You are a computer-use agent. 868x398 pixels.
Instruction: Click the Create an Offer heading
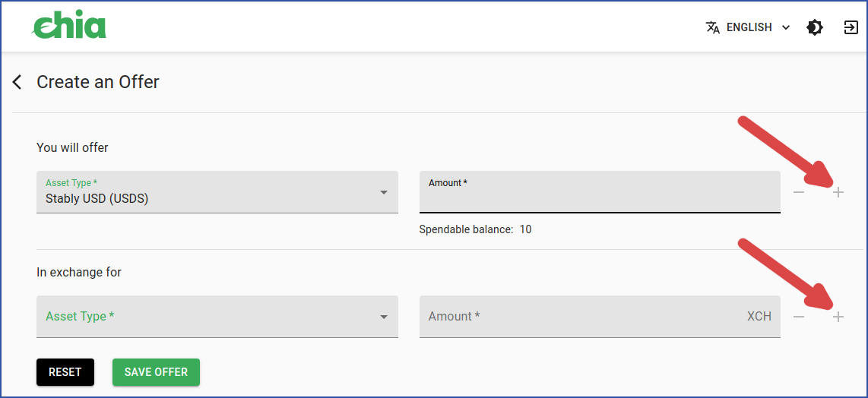coord(98,82)
